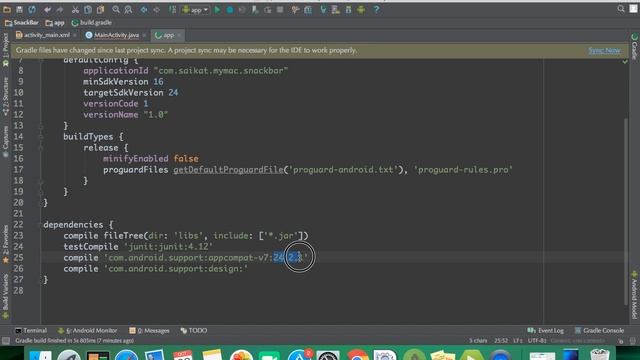The image size is (640, 360).
Task: Select the SnackBar breadcrumb
Action: tap(22, 23)
